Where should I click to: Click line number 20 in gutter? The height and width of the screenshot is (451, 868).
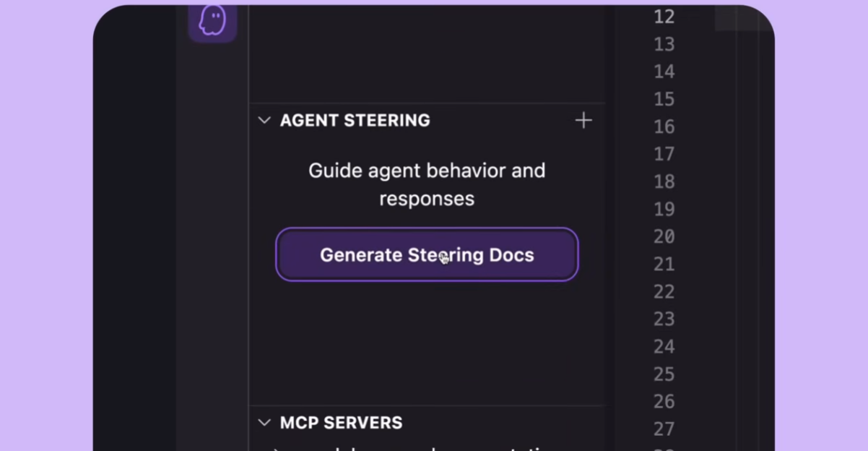664,236
